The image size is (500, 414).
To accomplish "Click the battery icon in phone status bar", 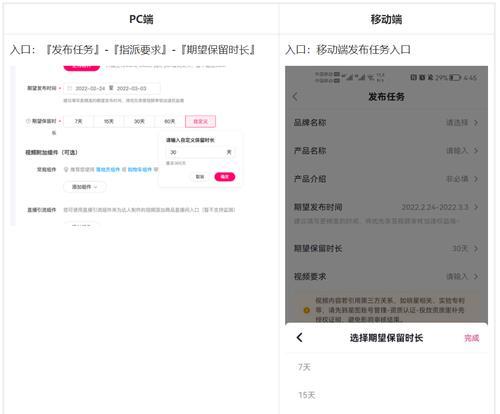I will coord(455,78).
